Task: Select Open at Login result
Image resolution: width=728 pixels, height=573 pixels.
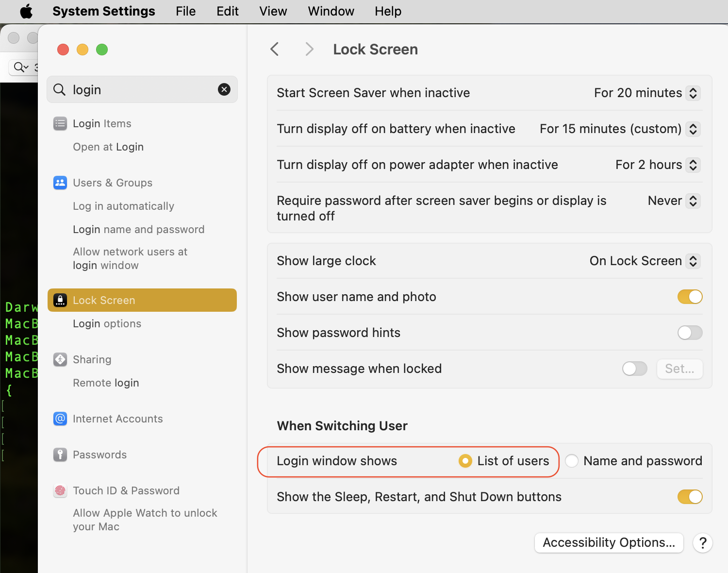Action: tap(108, 147)
